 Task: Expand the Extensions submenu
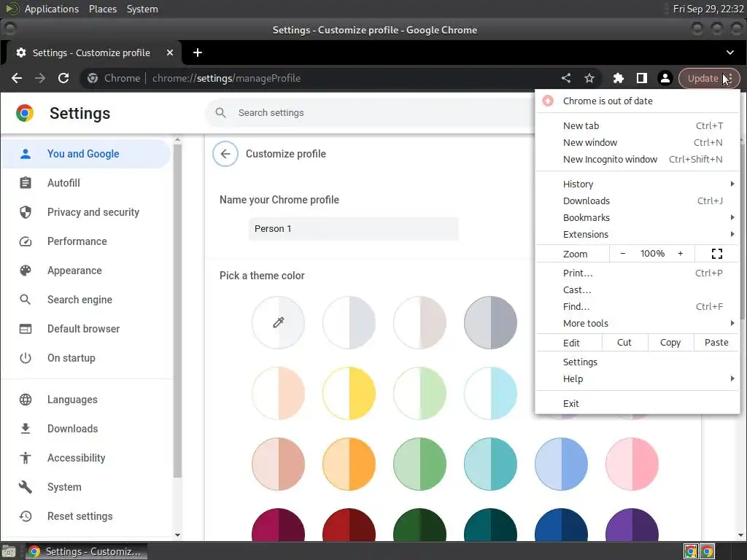(638, 234)
